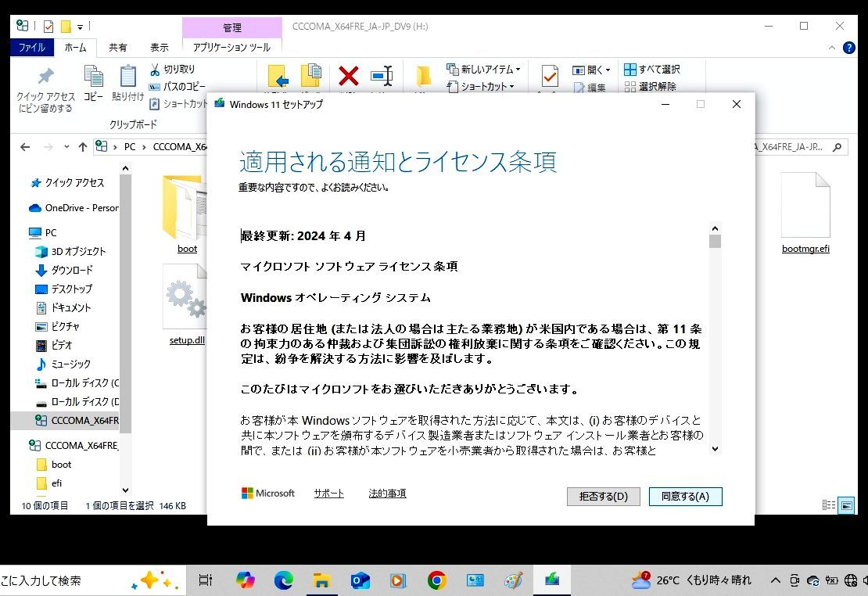Click Pin to Quick Access icon in Explorer ribbon
The width and height of the screenshot is (868, 596).
pos(45,76)
